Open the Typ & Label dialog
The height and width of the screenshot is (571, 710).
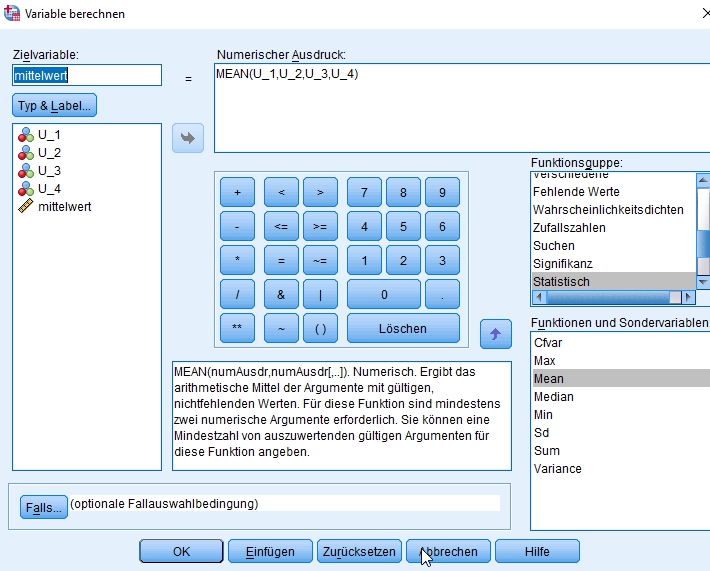[x=55, y=105]
